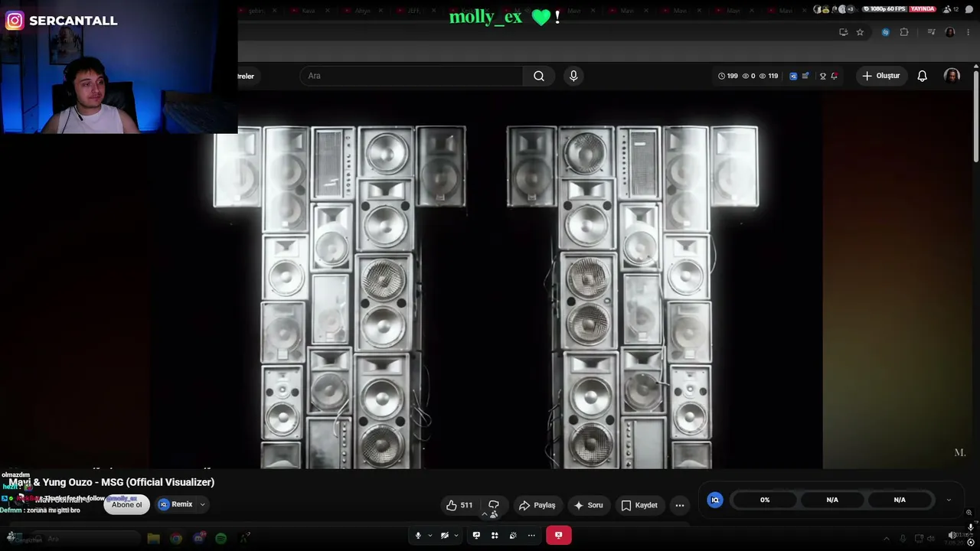Open more options ellipsis in meeting bar
Image resolution: width=980 pixels, height=551 pixels.
click(531, 535)
